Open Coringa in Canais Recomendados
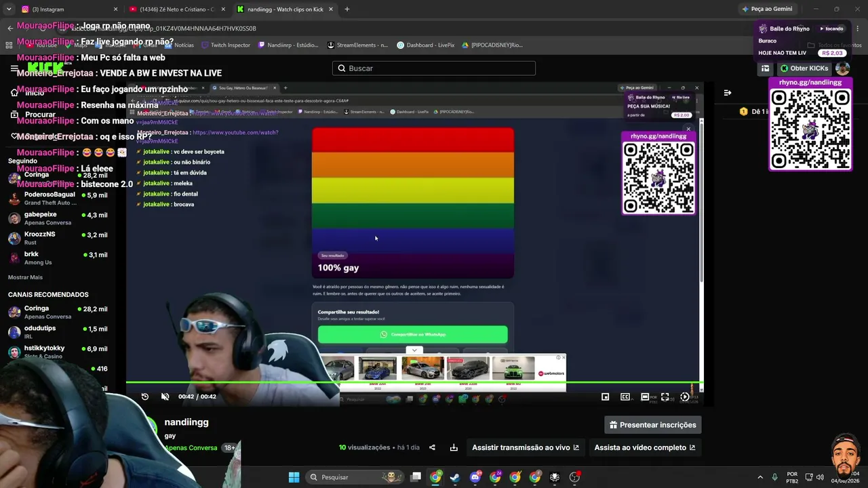 point(58,312)
